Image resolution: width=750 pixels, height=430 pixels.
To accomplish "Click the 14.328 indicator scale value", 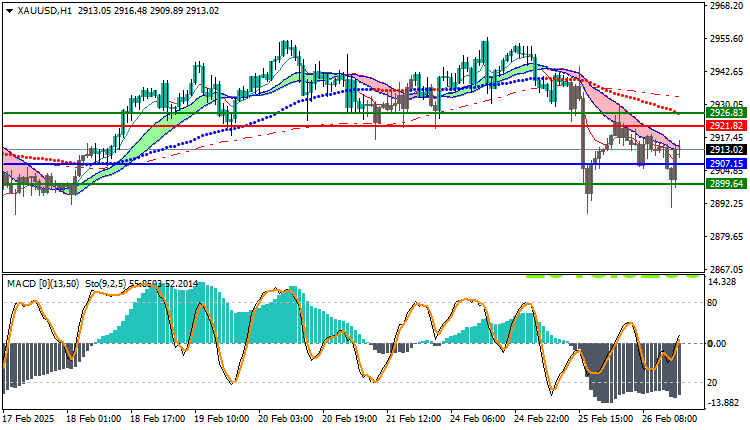I will pyautogui.click(x=723, y=282).
